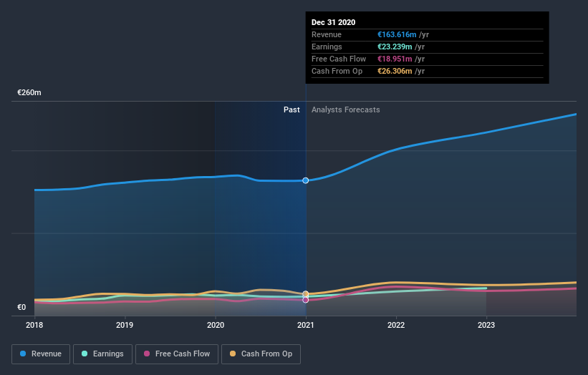Click the Earnings row label in tooltip
This screenshot has width=588, height=375.
(x=327, y=47)
